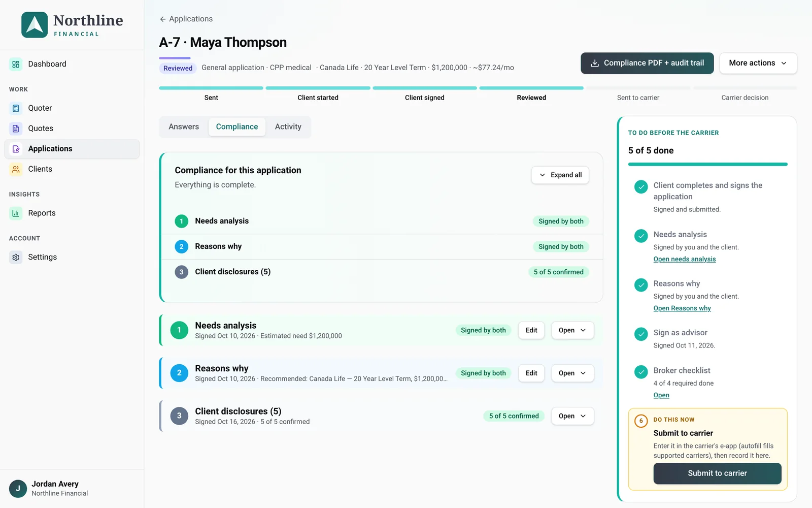
Task: Switch to the Answers tab
Action: (x=184, y=127)
